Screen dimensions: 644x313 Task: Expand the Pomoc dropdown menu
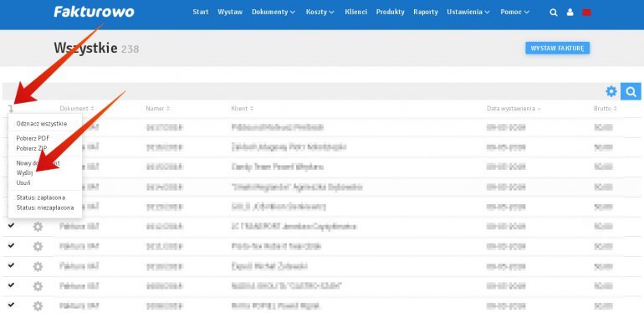tap(514, 12)
